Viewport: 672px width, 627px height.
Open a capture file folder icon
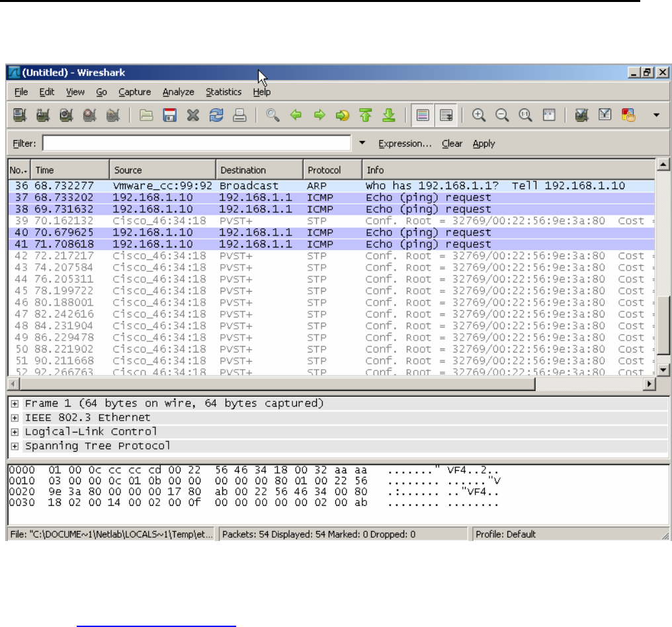click(146, 115)
